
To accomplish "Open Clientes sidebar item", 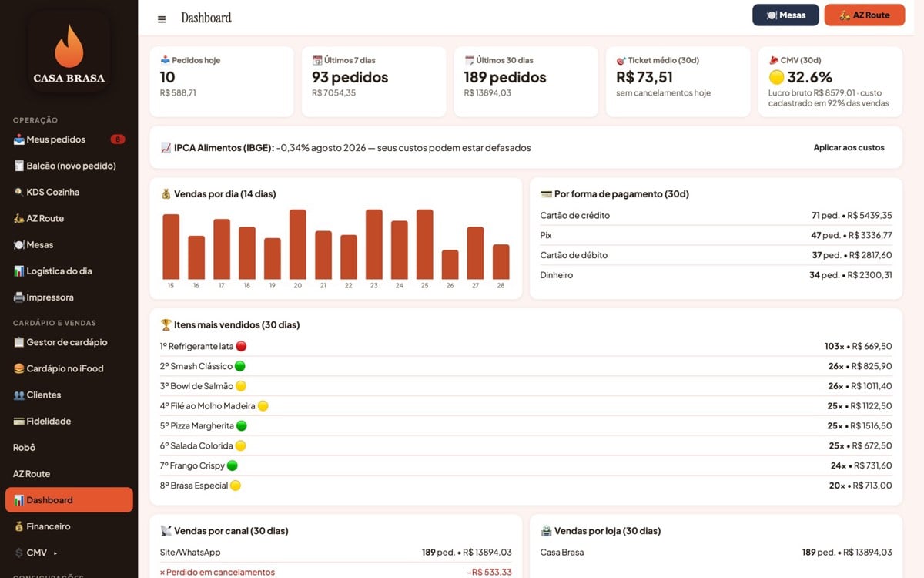I will pos(69,395).
